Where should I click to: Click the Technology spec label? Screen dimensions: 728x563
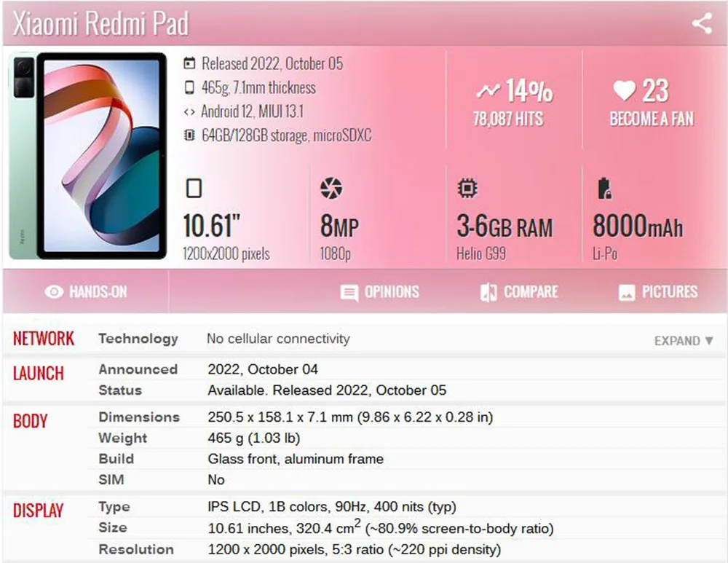tap(138, 339)
